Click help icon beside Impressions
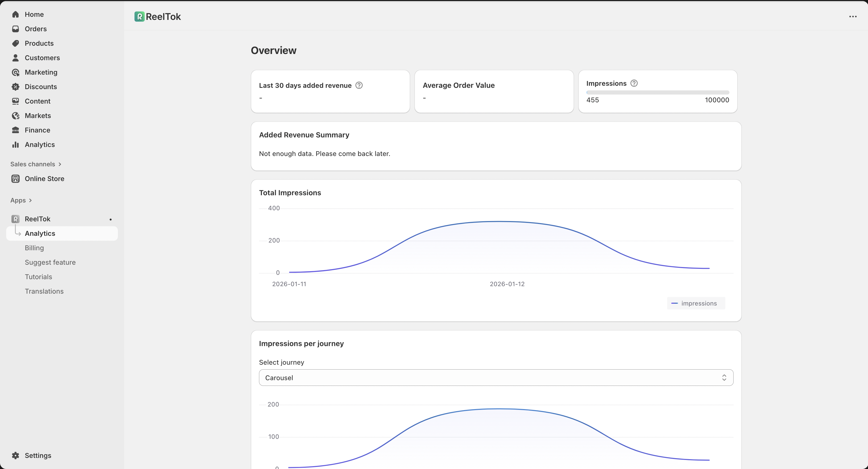 634,83
